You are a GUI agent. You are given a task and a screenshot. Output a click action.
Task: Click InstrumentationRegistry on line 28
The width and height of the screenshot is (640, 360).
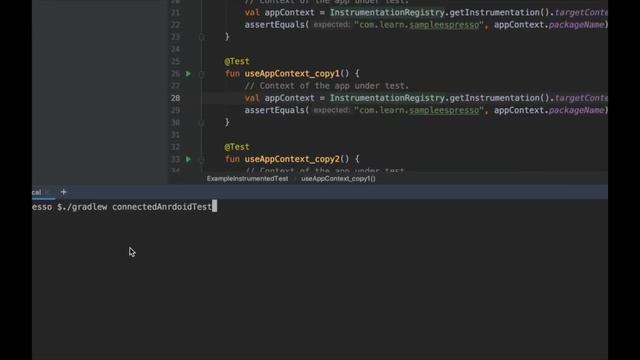387,98
